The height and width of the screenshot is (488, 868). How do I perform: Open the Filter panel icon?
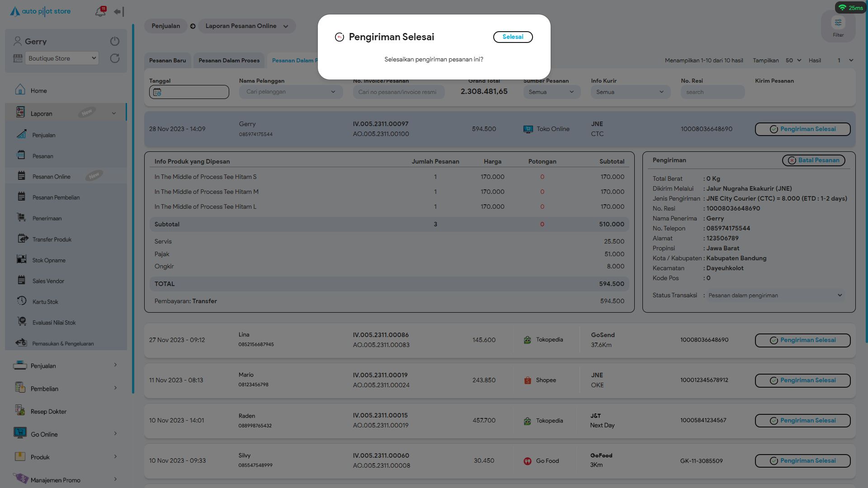838,23
